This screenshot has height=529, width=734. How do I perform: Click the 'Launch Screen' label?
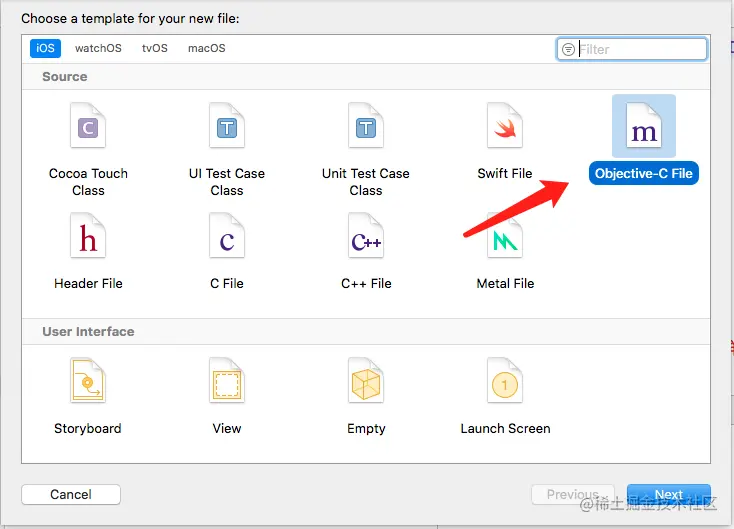coord(505,428)
